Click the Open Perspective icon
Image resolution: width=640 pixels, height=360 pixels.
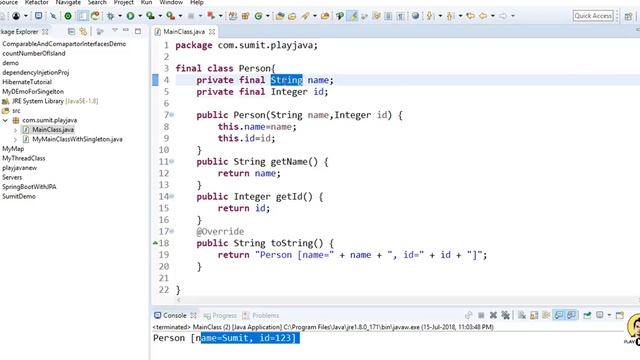(628, 16)
